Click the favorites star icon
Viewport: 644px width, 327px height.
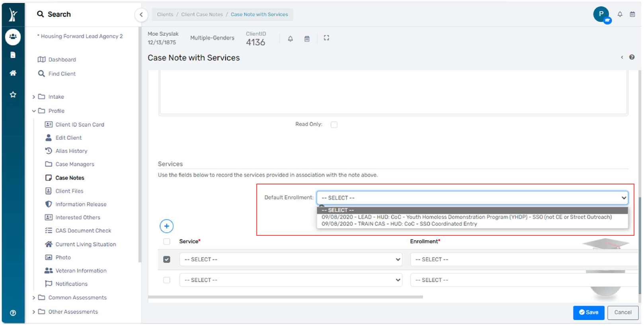coord(13,95)
